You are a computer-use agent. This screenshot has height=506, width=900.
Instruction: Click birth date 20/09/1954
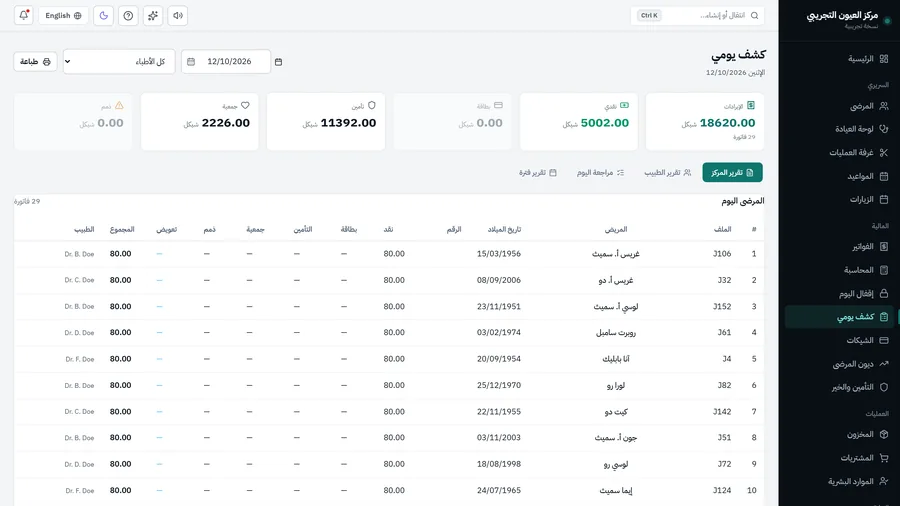click(x=499, y=359)
